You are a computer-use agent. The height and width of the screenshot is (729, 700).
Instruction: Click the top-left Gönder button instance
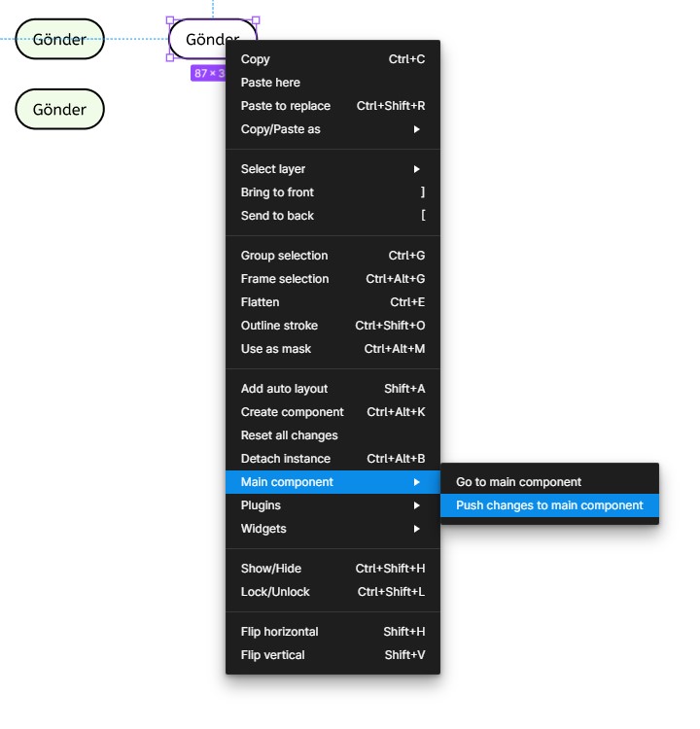(x=59, y=40)
